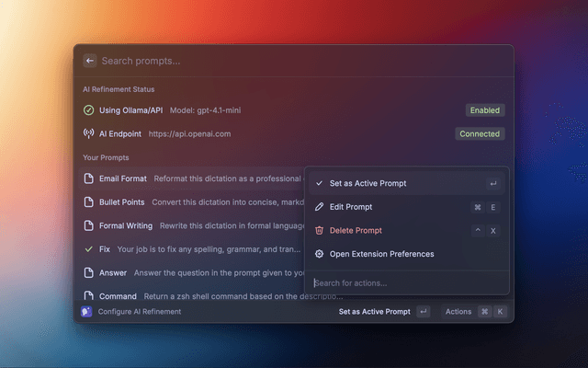Click the red trash icon
Viewport: 588px width, 368px height.
320,230
